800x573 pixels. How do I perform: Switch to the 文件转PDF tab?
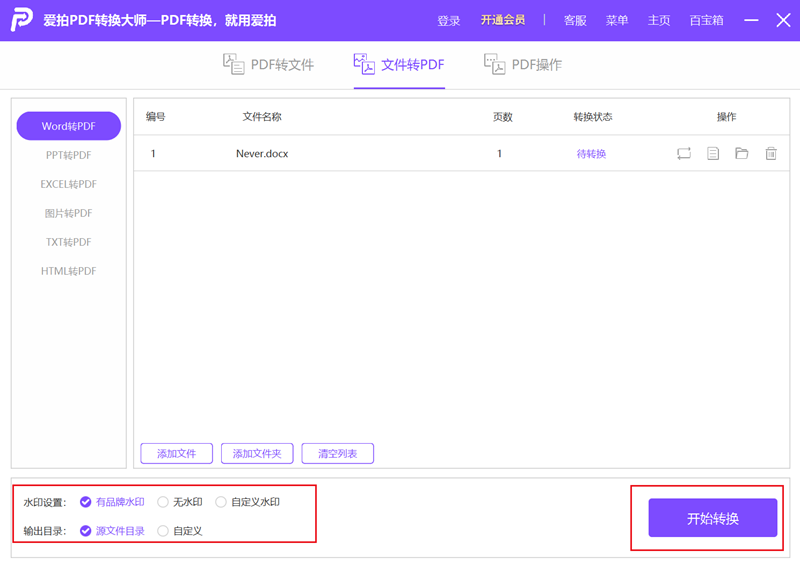[399, 65]
